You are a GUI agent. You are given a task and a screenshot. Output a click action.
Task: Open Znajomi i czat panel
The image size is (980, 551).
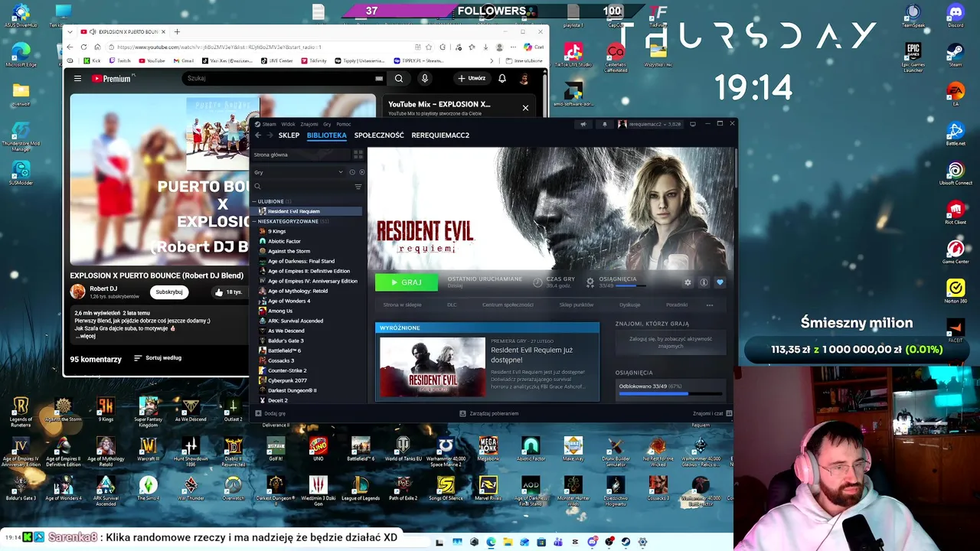pyautogui.click(x=712, y=413)
